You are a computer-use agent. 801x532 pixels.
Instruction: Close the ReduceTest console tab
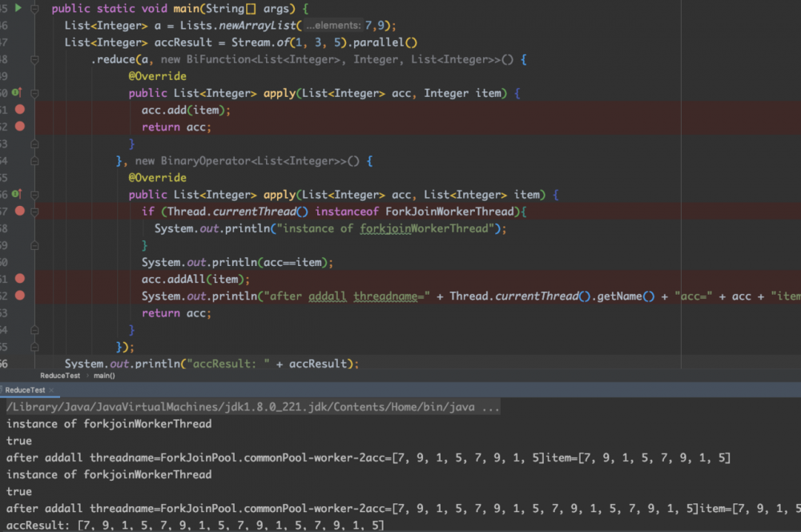pyautogui.click(x=51, y=390)
